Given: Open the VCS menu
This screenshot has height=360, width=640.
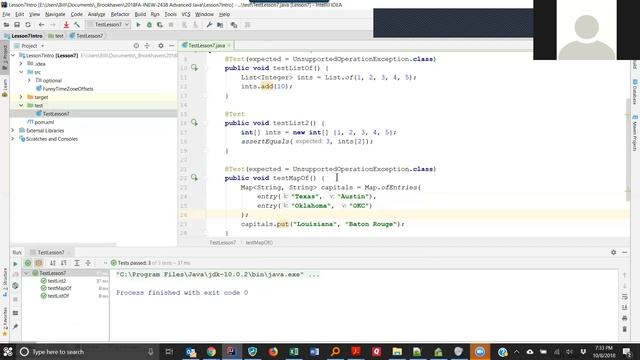Looking at the screenshot, I should (x=186, y=14).
